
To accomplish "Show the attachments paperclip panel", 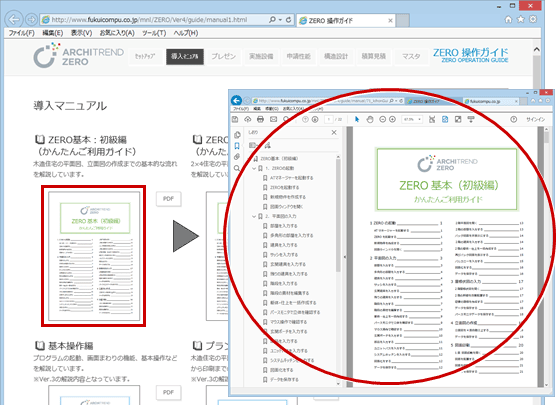I will (237, 157).
